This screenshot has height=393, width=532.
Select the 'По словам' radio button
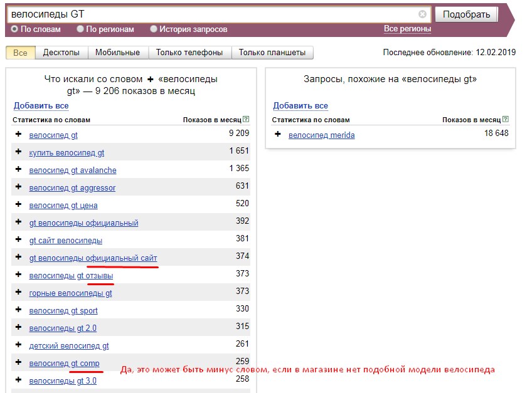[14, 29]
